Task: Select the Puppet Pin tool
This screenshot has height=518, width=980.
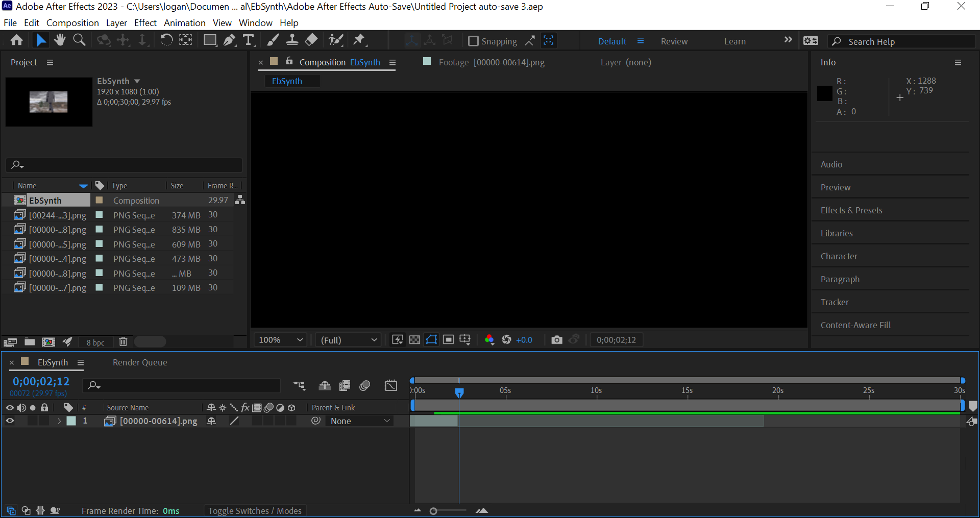Action: pos(360,40)
